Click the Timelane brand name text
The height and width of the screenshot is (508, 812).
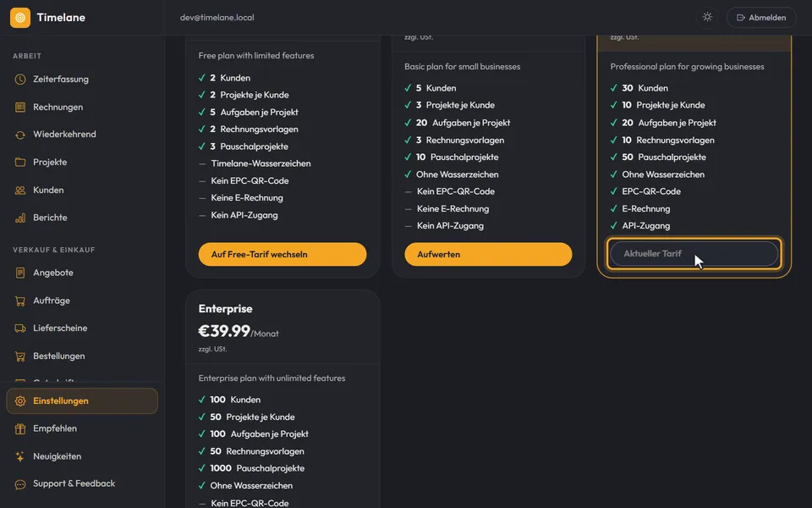click(x=61, y=18)
